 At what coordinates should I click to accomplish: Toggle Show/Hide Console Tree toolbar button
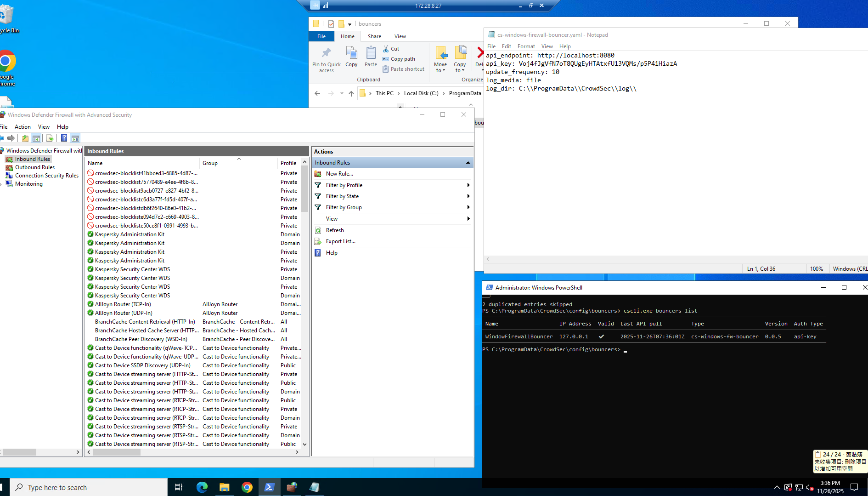pyautogui.click(x=36, y=138)
